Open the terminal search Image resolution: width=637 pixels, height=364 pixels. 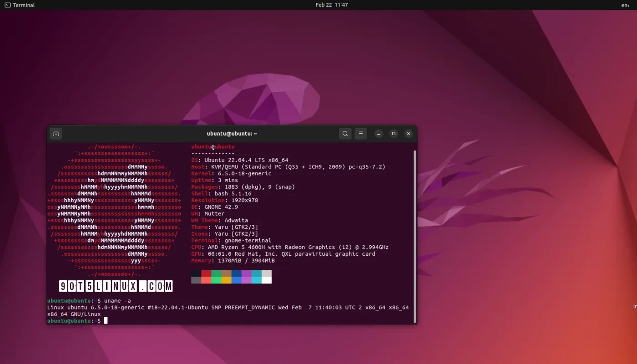pyautogui.click(x=345, y=133)
